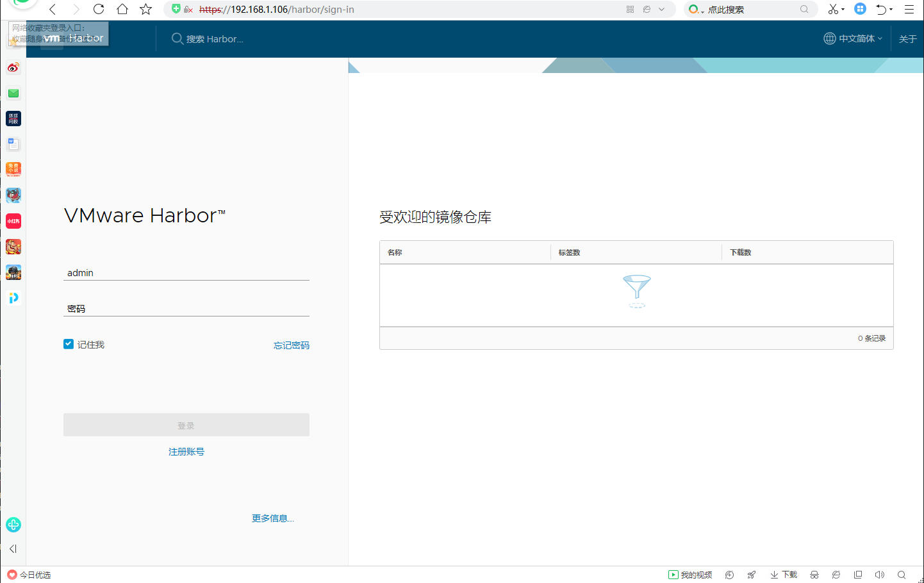The width and height of the screenshot is (924, 583).
Task: Open the 更多信息... link
Action: point(273,518)
